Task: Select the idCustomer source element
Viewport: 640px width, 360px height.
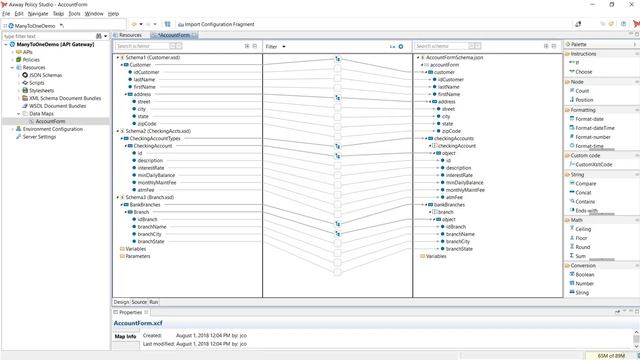Action: [146, 72]
